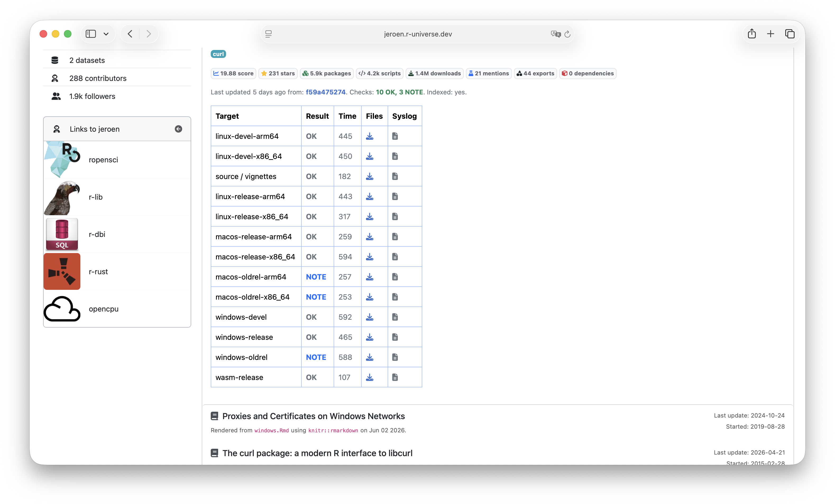Open syslog for linux-devel-arm64 target
Viewport: 835px width, 504px height.
pyautogui.click(x=395, y=136)
